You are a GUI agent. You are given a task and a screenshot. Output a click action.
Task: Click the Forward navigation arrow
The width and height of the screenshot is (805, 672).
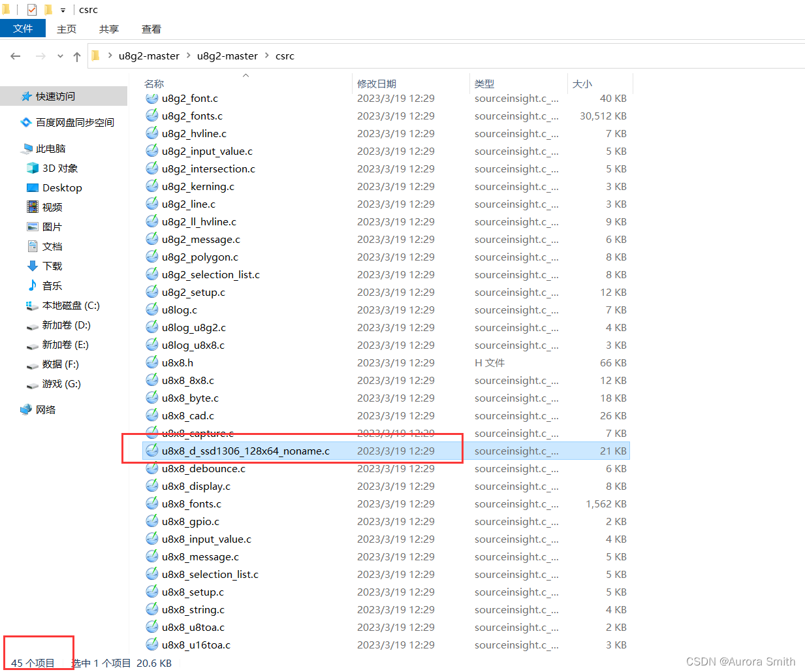pos(40,56)
